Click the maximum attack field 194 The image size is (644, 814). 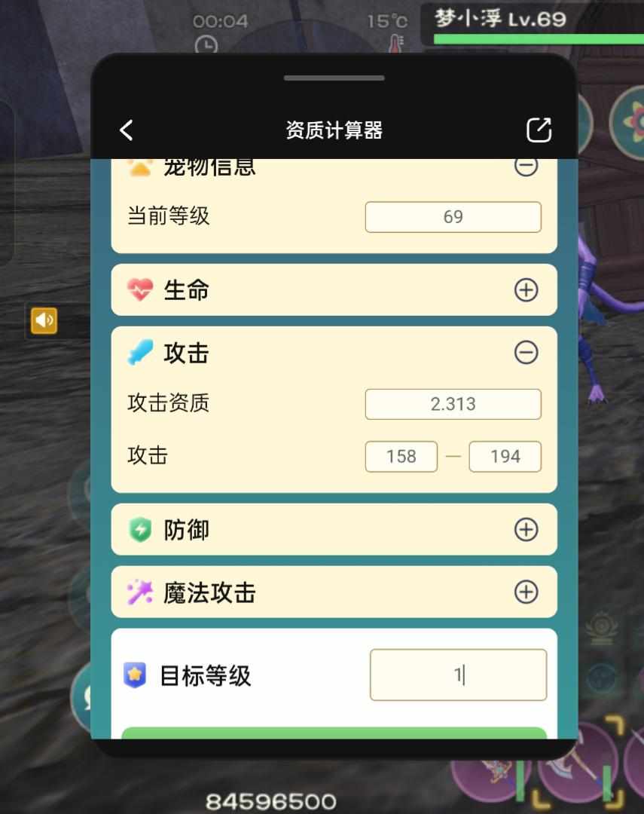(x=505, y=456)
